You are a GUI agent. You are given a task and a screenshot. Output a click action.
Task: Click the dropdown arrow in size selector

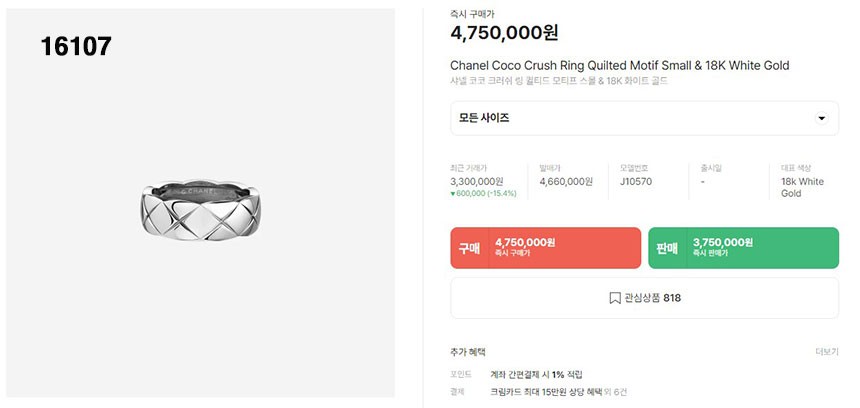tap(822, 118)
